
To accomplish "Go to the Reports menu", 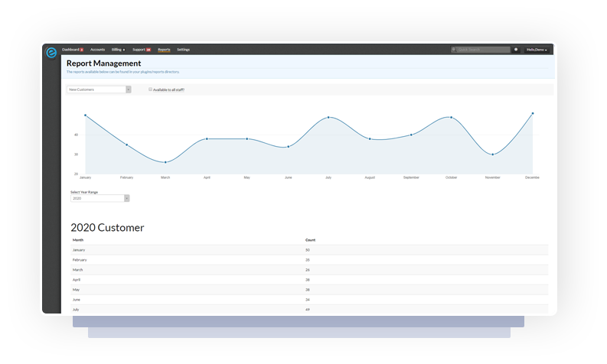I will [164, 50].
